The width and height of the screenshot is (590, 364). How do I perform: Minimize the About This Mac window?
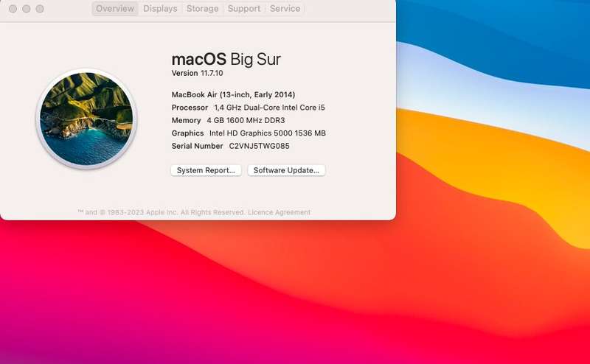(x=27, y=9)
